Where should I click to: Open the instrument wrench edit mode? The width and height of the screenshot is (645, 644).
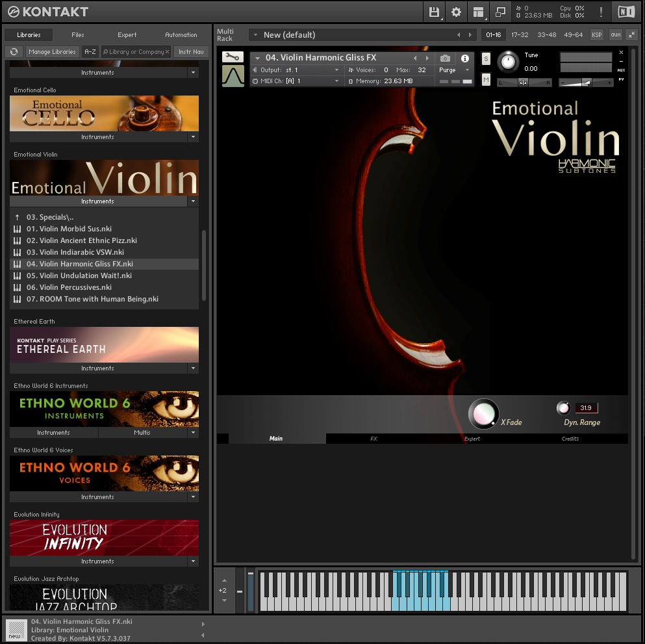click(233, 57)
